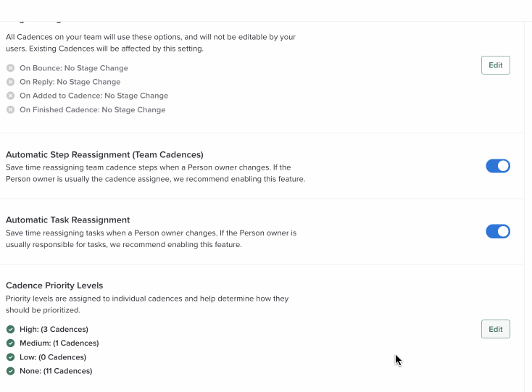This screenshot has height=392, width=532.
Task: Click the green check icon beside Low
Action: [x=10, y=357]
